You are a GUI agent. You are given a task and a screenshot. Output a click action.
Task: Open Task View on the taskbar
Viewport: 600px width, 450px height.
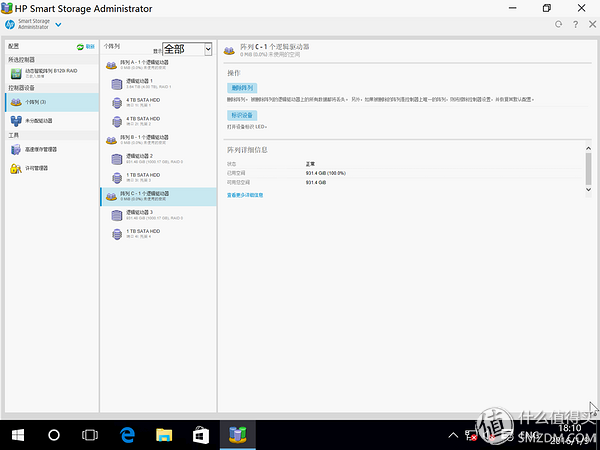tap(90, 435)
